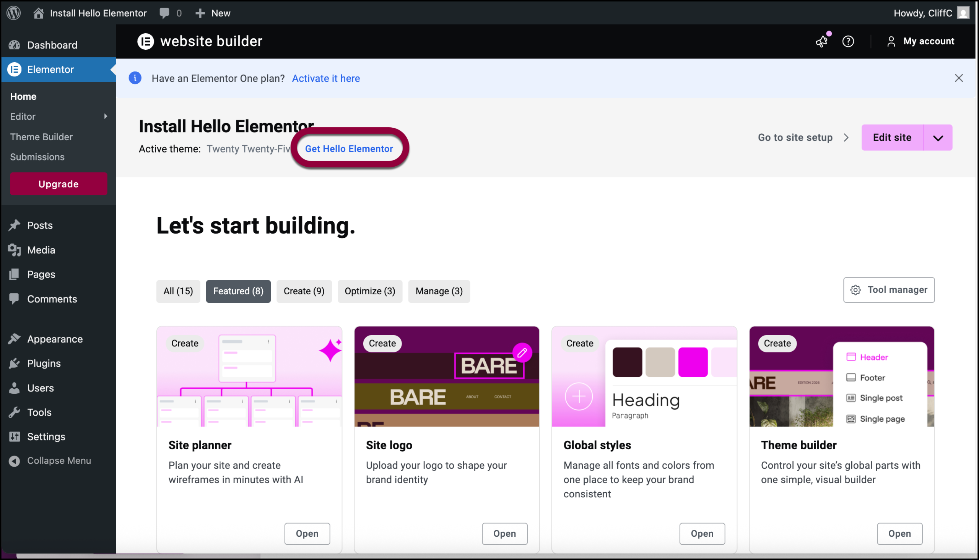
Task: Click the gear icon in Tool manager
Action: (x=855, y=290)
